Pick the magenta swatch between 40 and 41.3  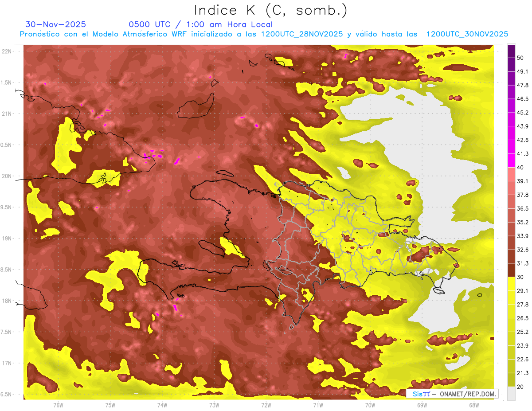pos(511,160)
